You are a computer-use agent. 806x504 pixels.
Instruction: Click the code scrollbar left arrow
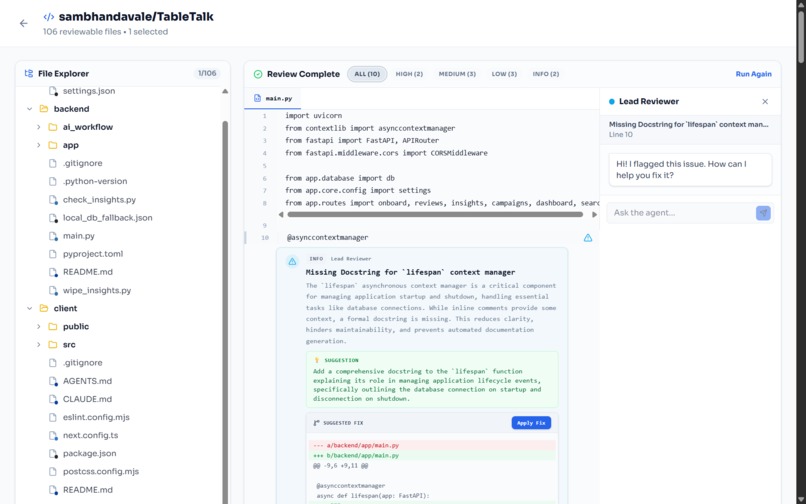tap(281, 214)
